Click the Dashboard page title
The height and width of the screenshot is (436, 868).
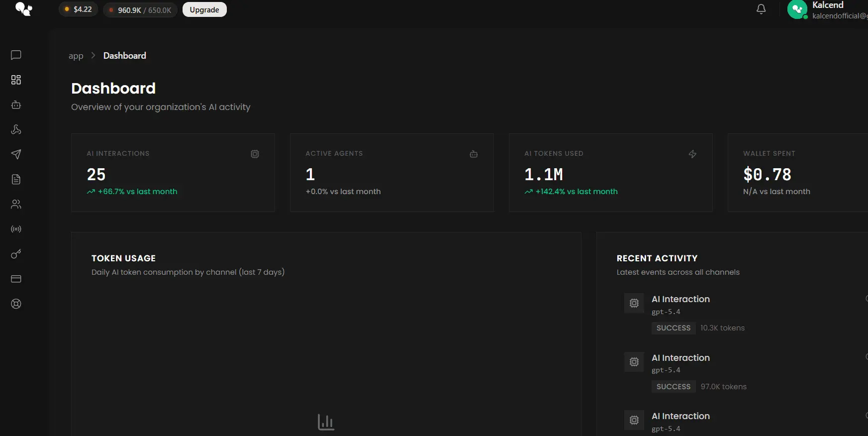(x=113, y=88)
